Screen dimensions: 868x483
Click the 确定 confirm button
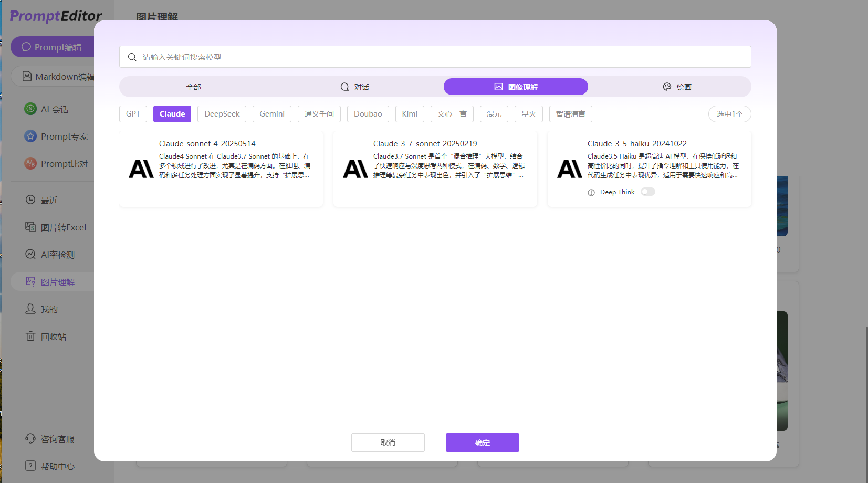coord(482,442)
